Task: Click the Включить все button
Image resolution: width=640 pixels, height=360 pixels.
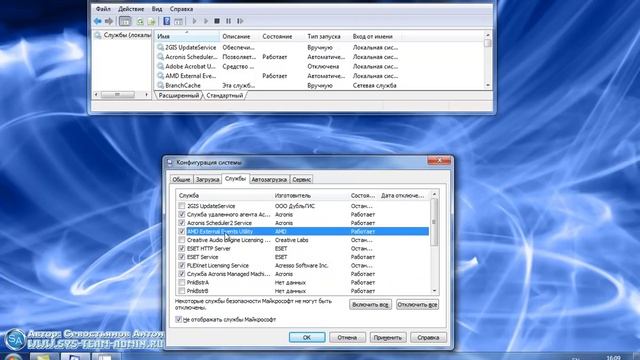Action: pos(370,304)
